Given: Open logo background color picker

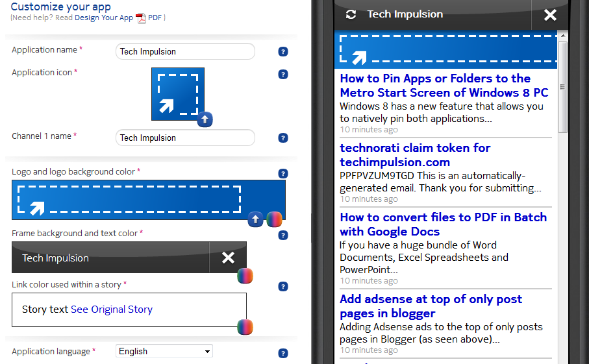Looking at the screenshot, I should click(274, 219).
